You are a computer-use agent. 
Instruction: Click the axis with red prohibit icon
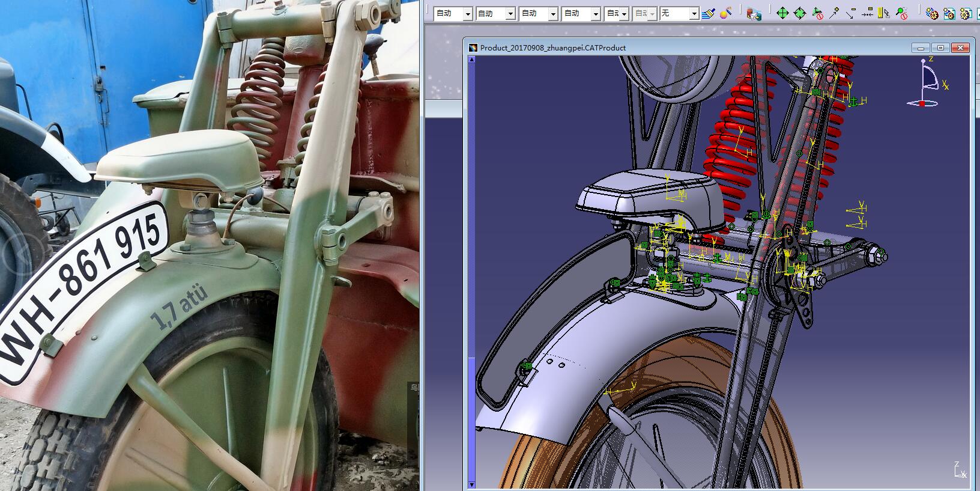817,13
